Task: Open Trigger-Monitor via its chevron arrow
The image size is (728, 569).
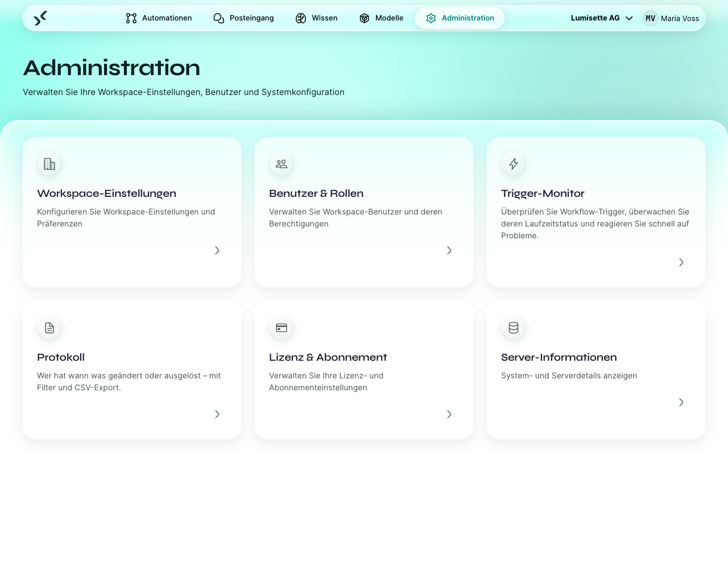Action: (x=681, y=262)
